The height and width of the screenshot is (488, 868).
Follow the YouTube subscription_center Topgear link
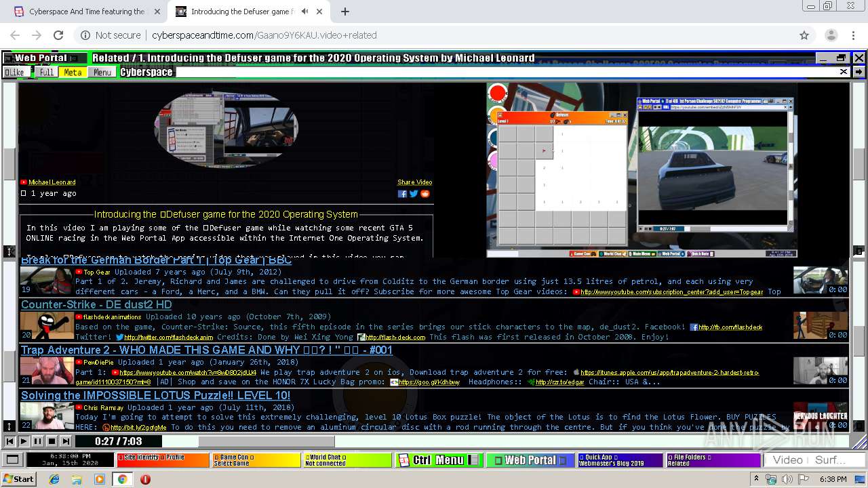(672, 292)
